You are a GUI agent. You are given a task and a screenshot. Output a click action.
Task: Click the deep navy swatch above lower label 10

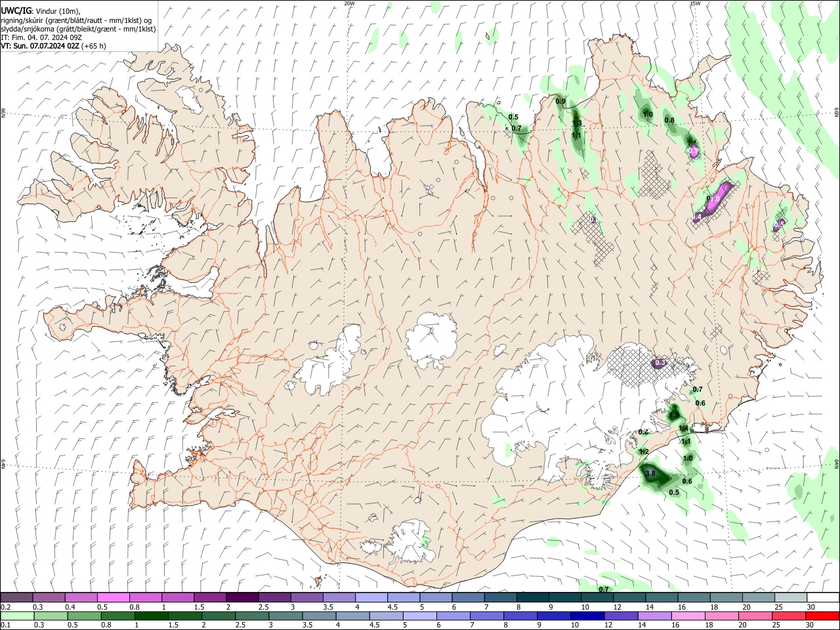pyautogui.click(x=587, y=616)
